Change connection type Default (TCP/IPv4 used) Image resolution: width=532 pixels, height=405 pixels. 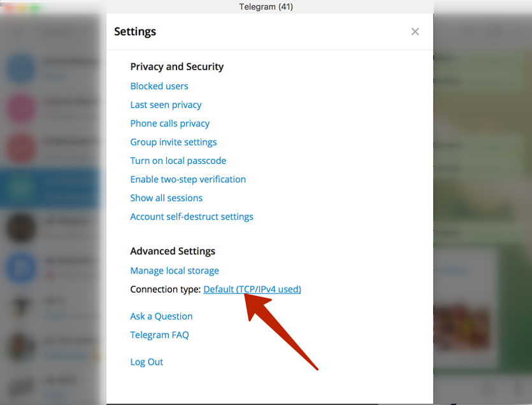(x=252, y=289)
